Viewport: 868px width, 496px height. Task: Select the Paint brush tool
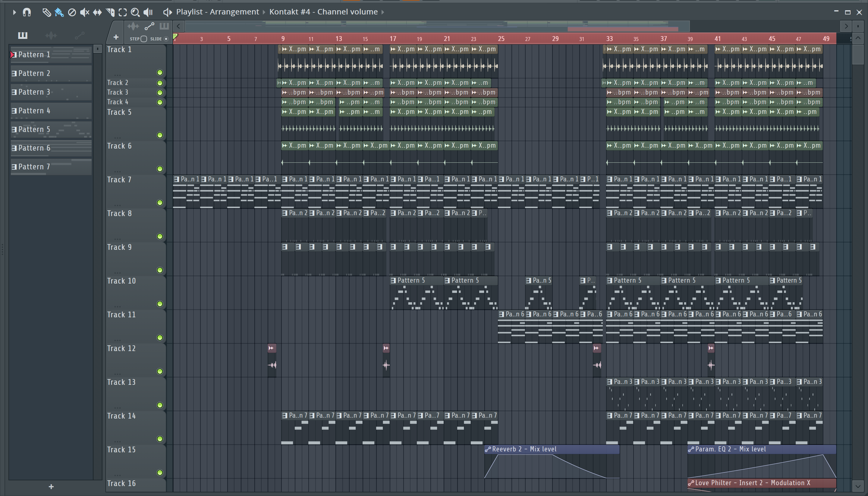[59, 12]
